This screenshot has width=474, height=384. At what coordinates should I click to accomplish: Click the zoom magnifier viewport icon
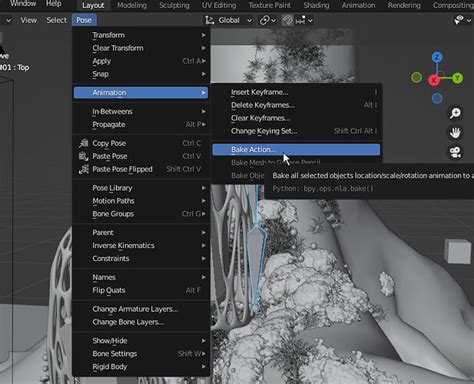[x=455, y=113]
